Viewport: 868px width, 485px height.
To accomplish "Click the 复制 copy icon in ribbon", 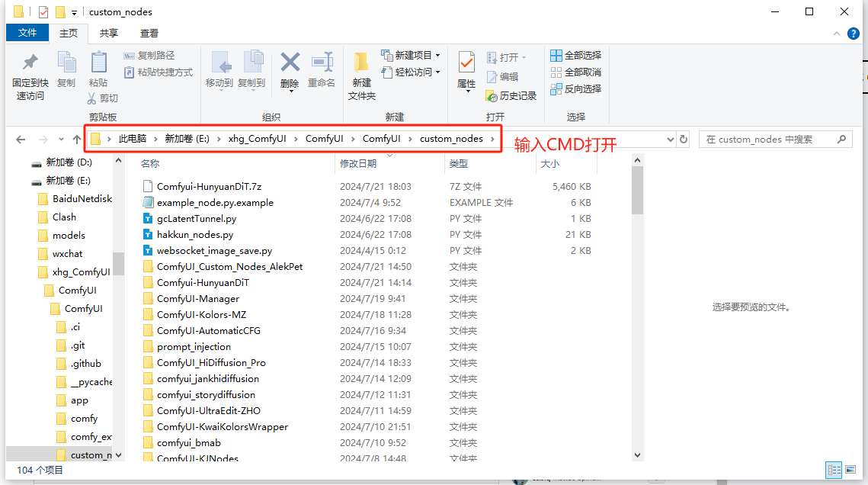I will (66, 63).
